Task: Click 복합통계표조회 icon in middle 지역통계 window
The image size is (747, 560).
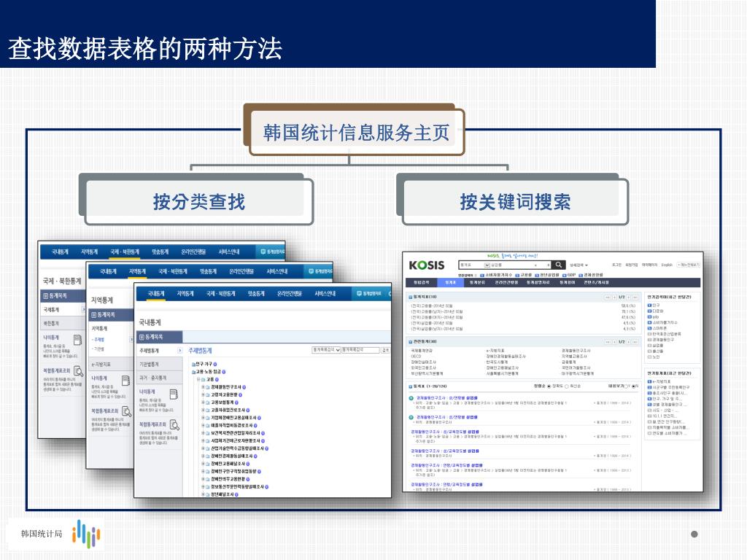Action: [x=126, y=411]
